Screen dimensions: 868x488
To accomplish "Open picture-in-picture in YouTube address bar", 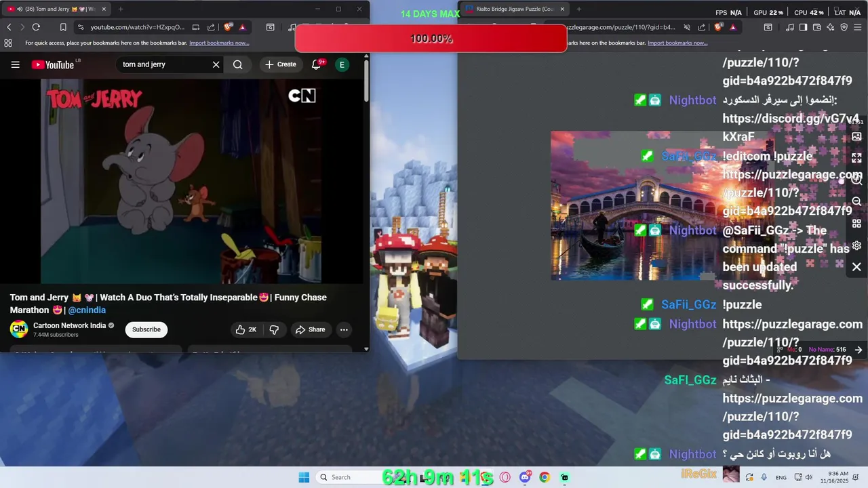I will point(196,27).
